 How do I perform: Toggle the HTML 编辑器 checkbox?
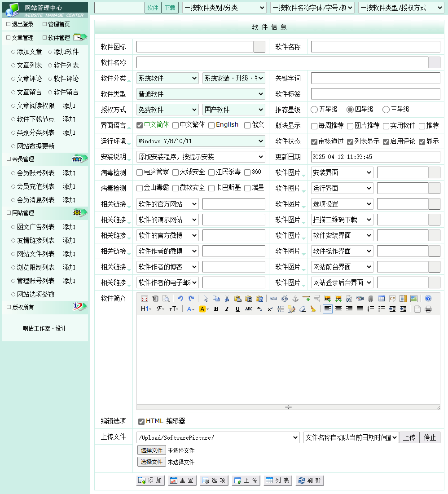(141, 422)
